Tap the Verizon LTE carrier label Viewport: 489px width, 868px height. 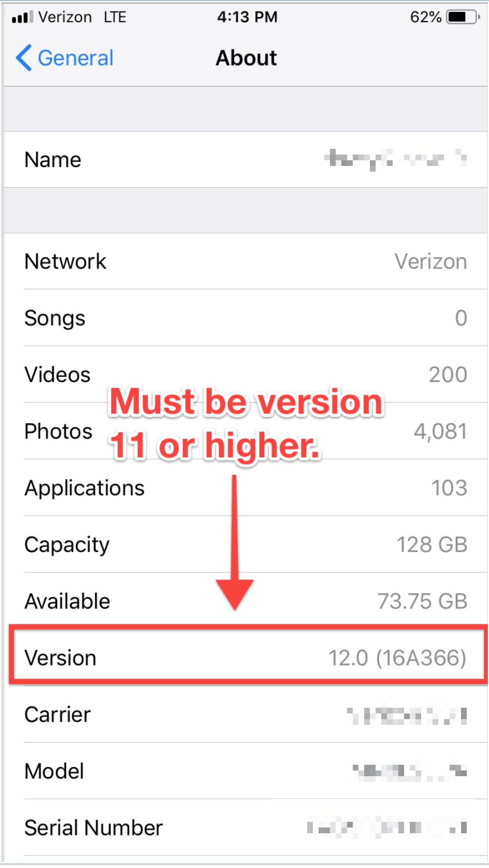click(82, 17)
